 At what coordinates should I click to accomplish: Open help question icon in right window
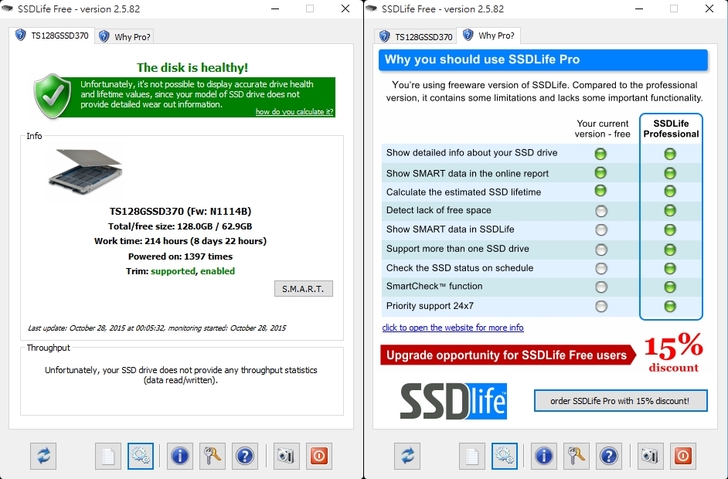coord(609,456)
